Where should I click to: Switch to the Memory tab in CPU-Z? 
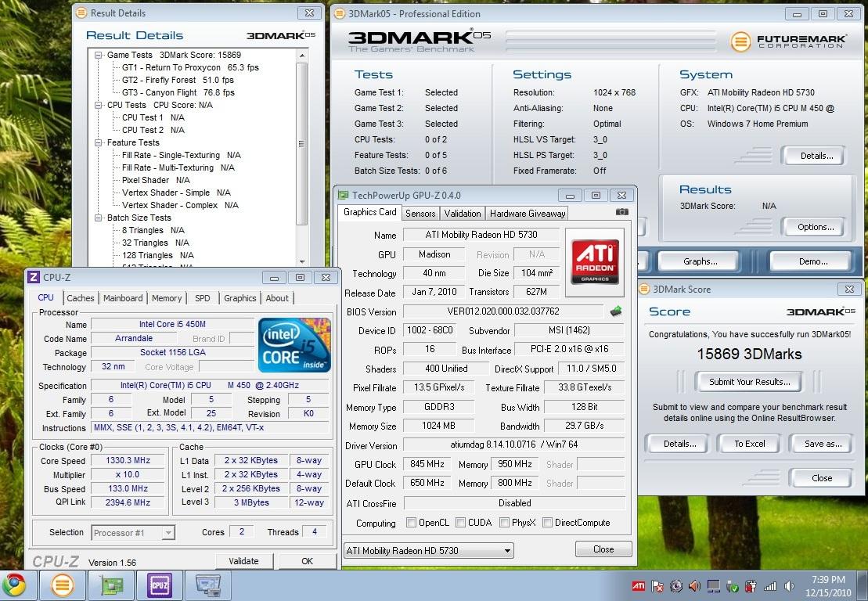pos(167,298)
